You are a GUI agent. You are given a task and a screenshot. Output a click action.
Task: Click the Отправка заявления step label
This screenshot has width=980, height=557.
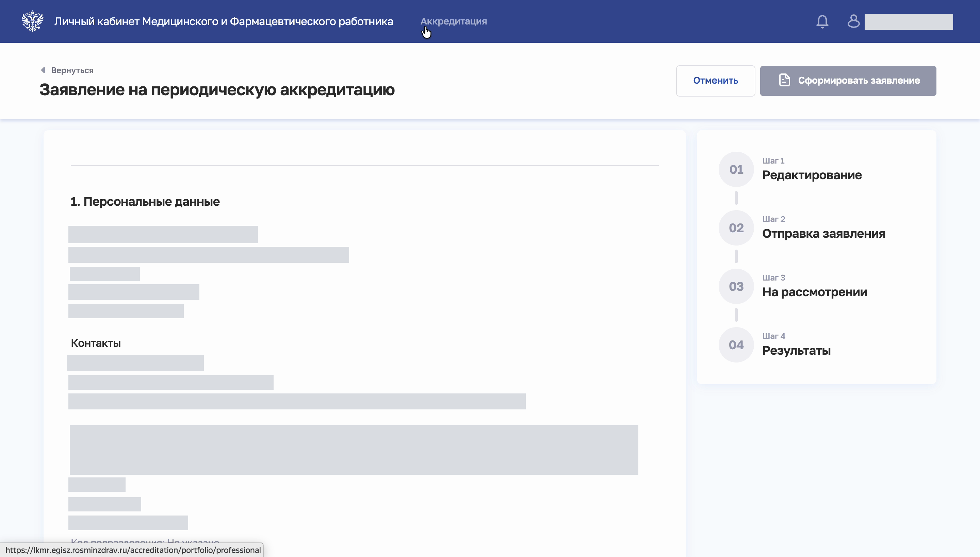(x=824, y=234)
